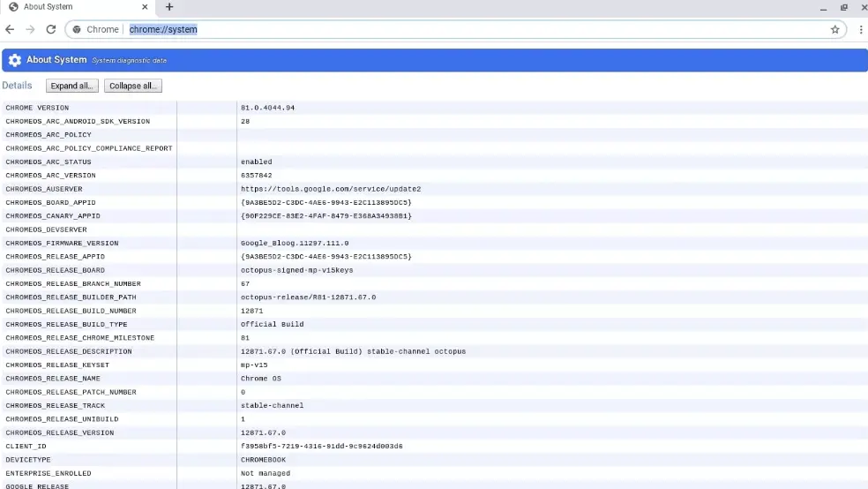Click CHROMEOS_ARC_POLICY_COMPLIANCE_REPORT label
This screenshot has height=489, width=868.
tap(89, 148)
